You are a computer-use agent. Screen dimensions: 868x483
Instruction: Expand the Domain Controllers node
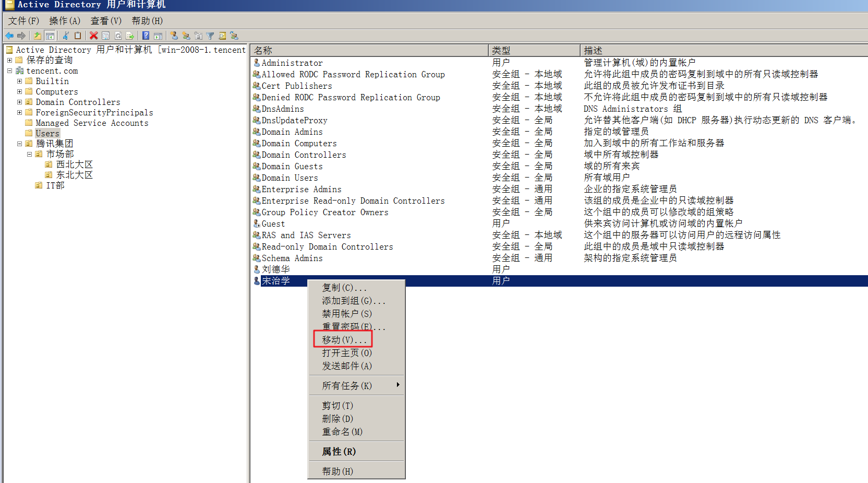pos(19,102)
